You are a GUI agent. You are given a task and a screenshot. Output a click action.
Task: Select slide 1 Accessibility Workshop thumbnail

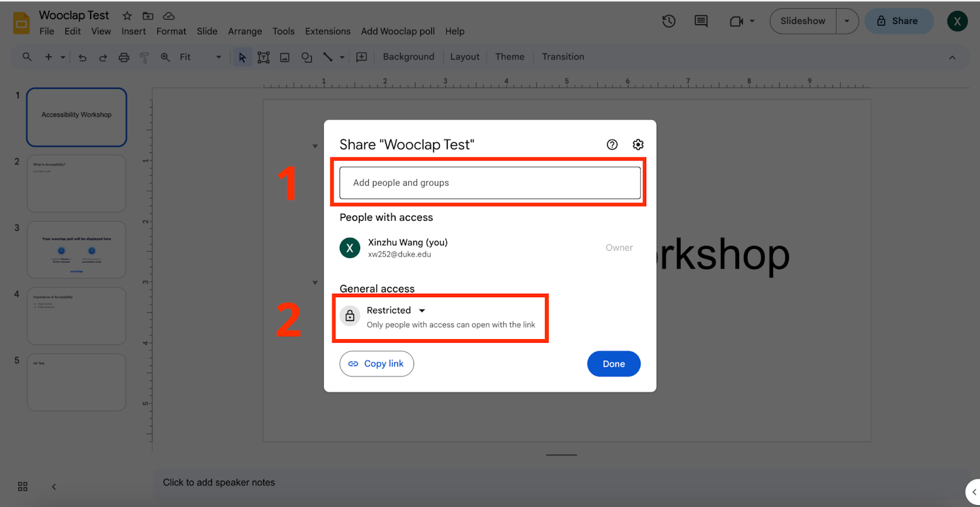coord(77,117)
